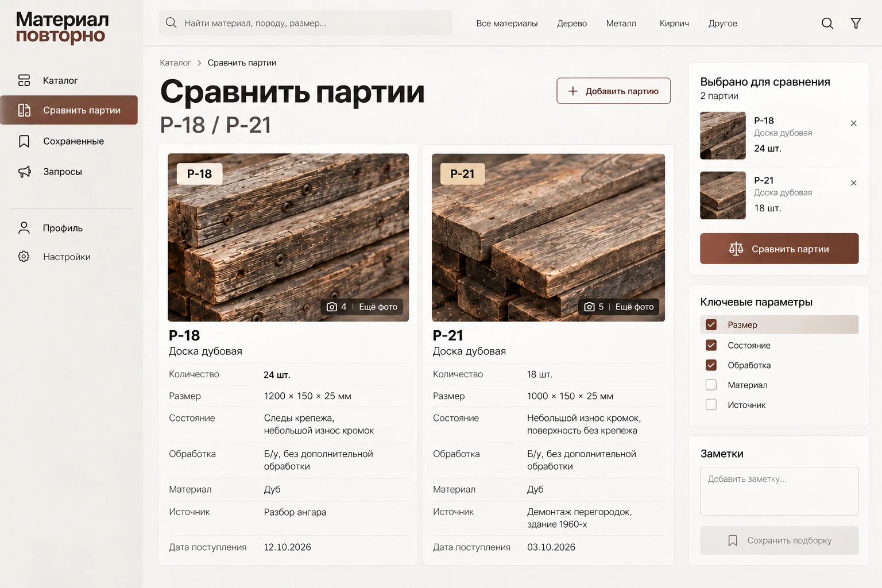Click the Демонтаж перегородок source text
This screenshot has width=882, height=588.
click(x=579, y=518)
